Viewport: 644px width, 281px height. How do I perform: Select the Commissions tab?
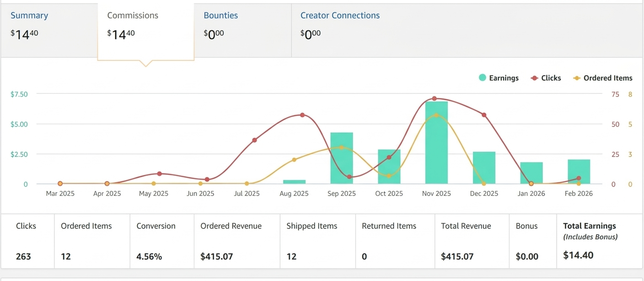(133, 16)
